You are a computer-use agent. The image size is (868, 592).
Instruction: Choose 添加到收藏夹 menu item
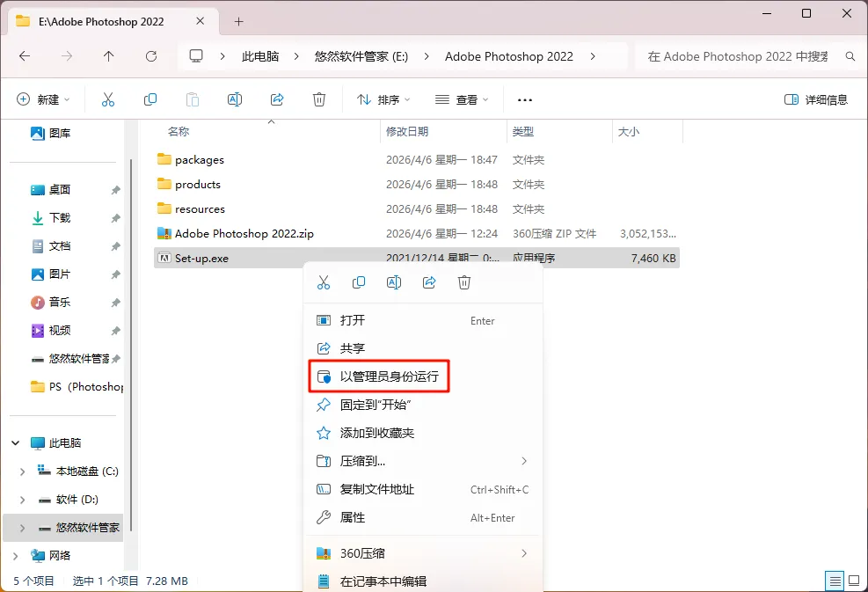(423, 433)
